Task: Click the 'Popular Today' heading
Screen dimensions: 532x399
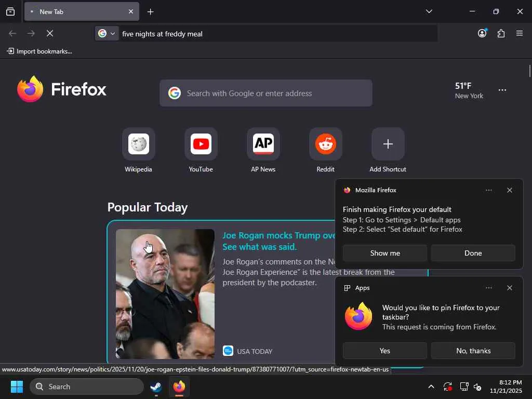Action: click(147, 207)
